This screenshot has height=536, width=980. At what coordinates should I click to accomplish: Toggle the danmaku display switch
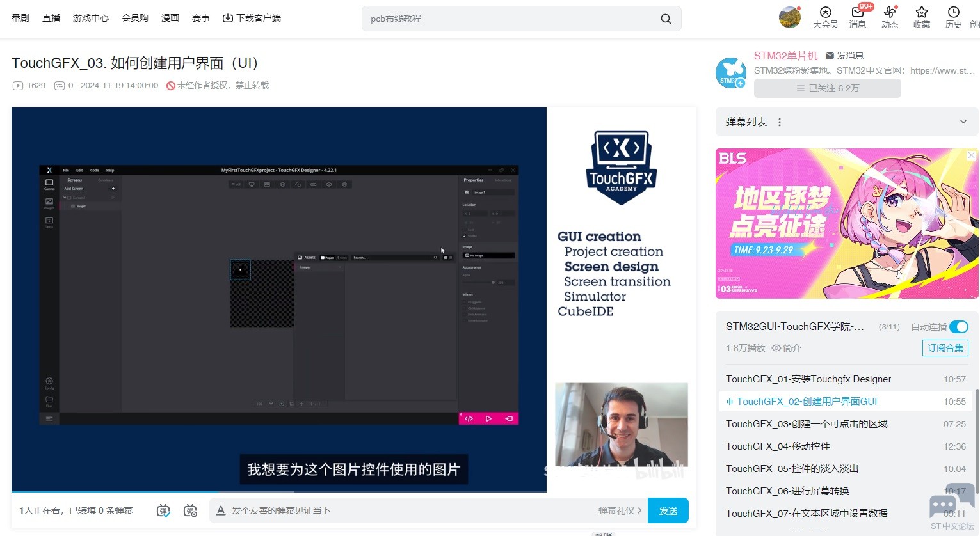163,510
